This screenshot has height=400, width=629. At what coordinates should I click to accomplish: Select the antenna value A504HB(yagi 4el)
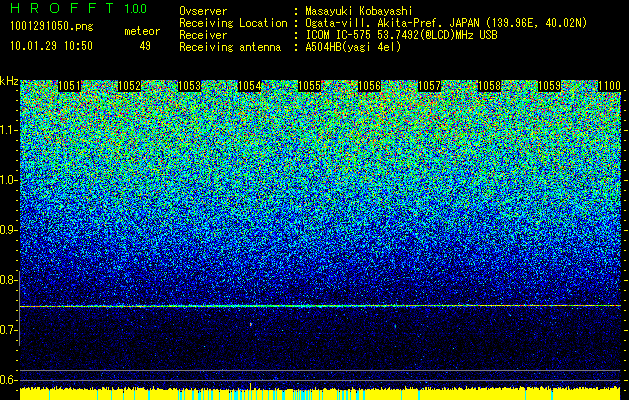pos(353,47)
